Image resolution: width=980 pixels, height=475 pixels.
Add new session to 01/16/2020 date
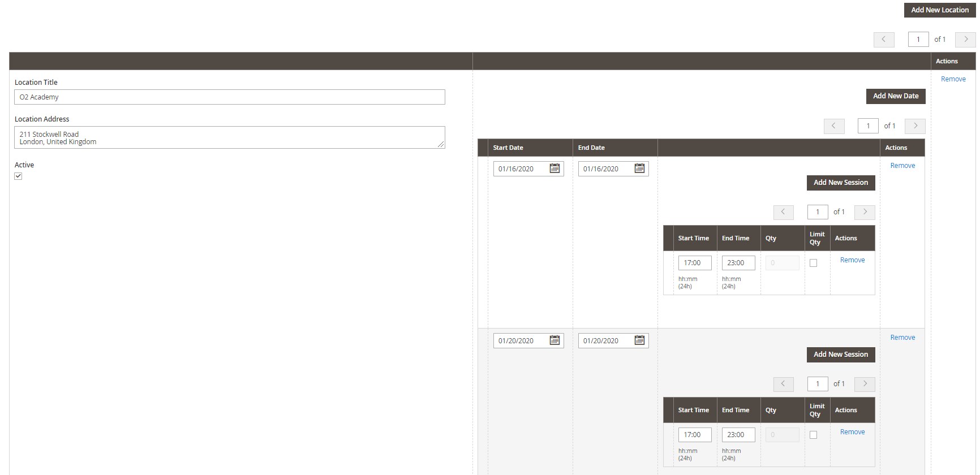[840, 183]
